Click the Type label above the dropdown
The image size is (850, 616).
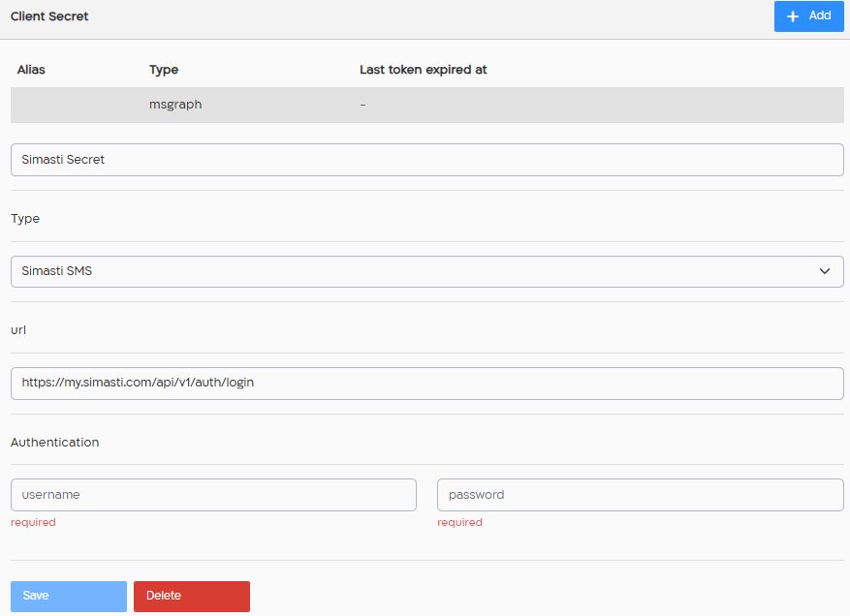tap(25, 218)
